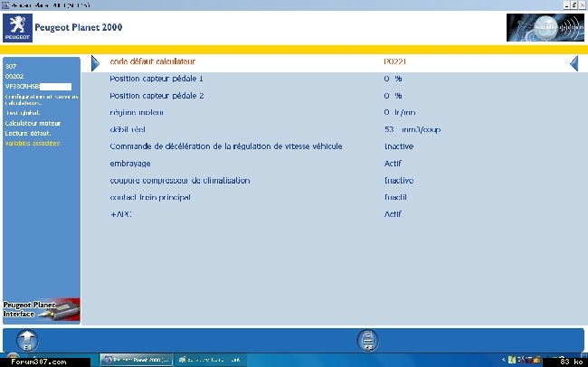
Task: Click 'Position capteur pédale 2' label
Action: pyautogui.click(x=156, y=96)
